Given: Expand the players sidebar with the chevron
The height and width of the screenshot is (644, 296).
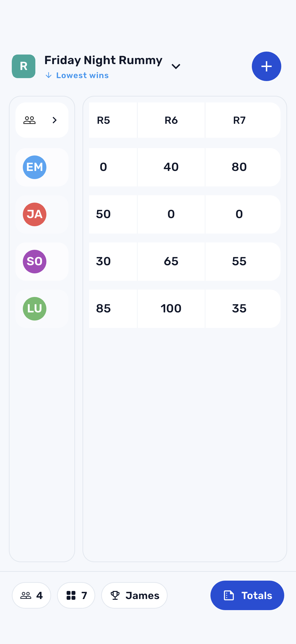Looking at the screenshot, I should click(x=54, y=120).
